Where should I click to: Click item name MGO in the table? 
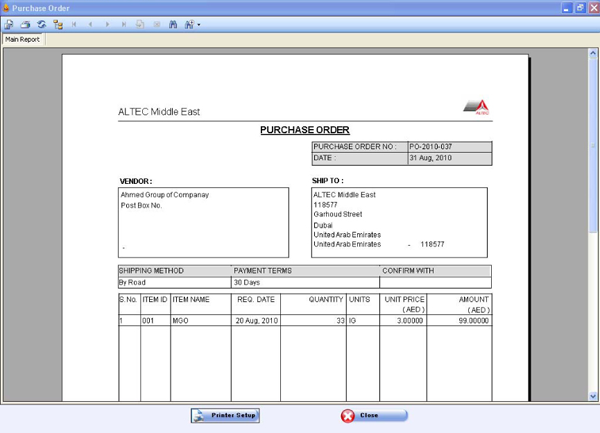(180, 321)
